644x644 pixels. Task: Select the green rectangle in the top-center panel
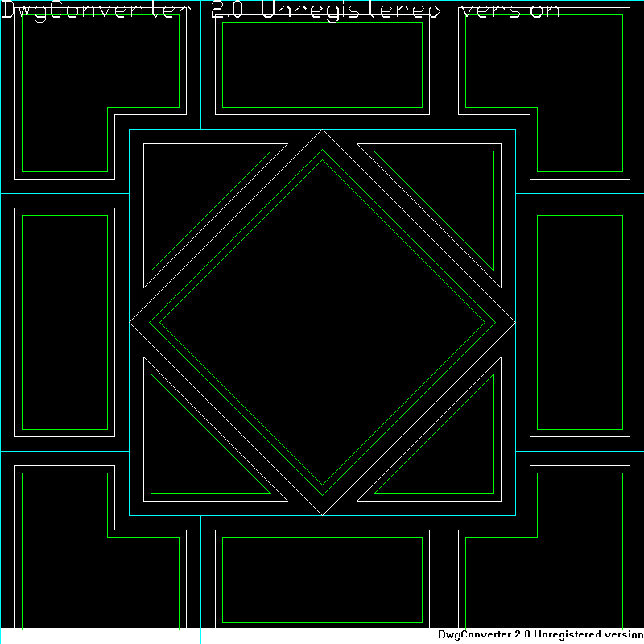tap(323, 65)
